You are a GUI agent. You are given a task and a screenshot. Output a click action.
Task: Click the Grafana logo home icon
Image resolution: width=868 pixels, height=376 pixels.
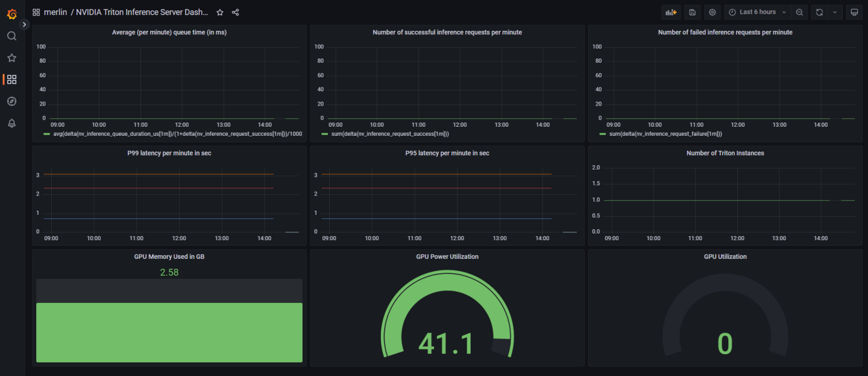pyautogui.click(x=11, y=13)
